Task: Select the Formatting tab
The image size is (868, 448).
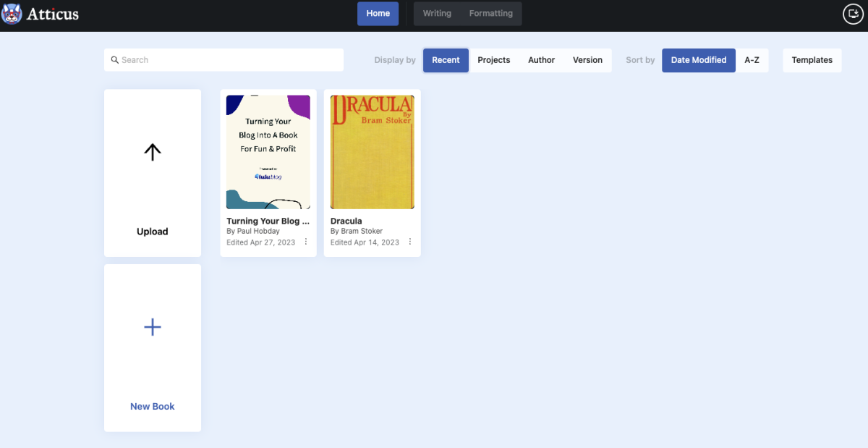Action: point(490,13)
